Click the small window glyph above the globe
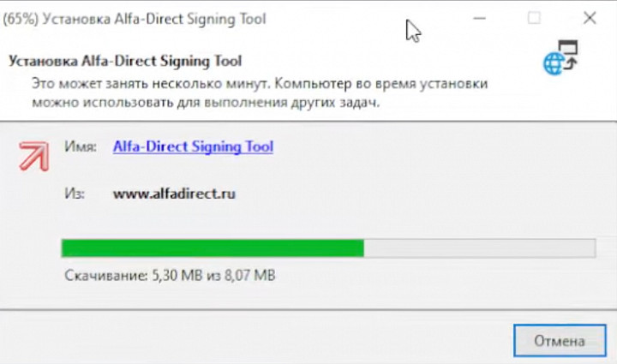 (568, 47)
